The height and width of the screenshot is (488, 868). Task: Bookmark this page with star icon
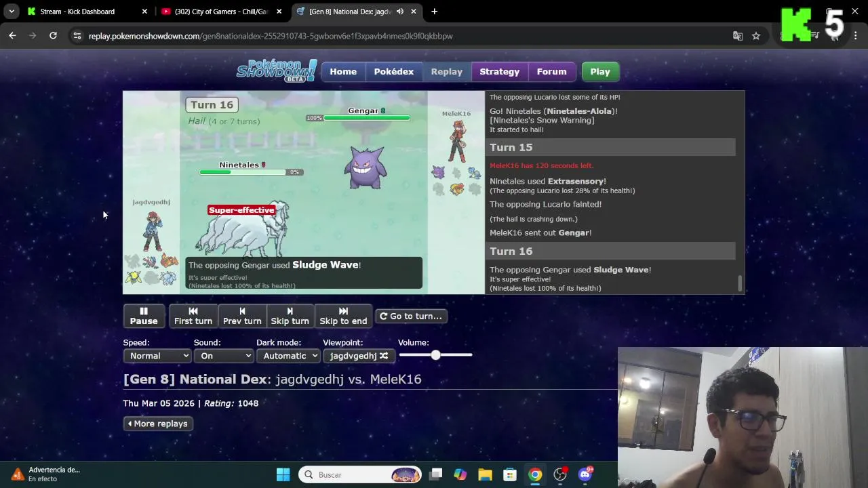pos(756,36)
